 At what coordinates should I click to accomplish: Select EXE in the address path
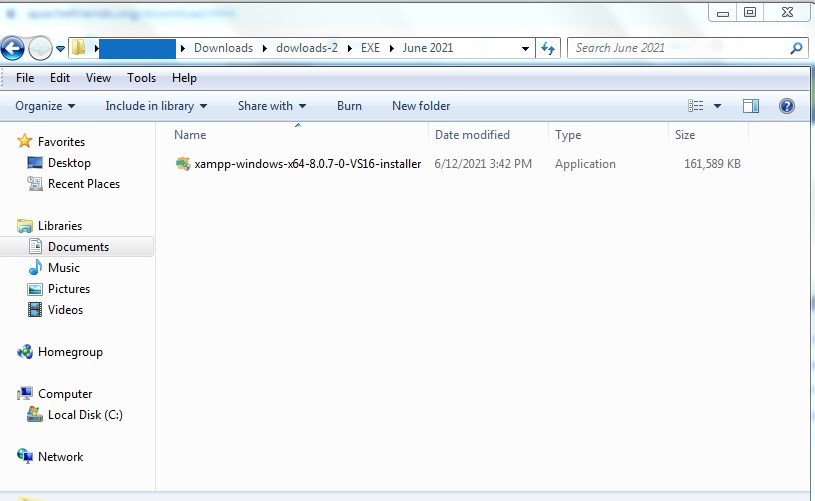point(370,48)
